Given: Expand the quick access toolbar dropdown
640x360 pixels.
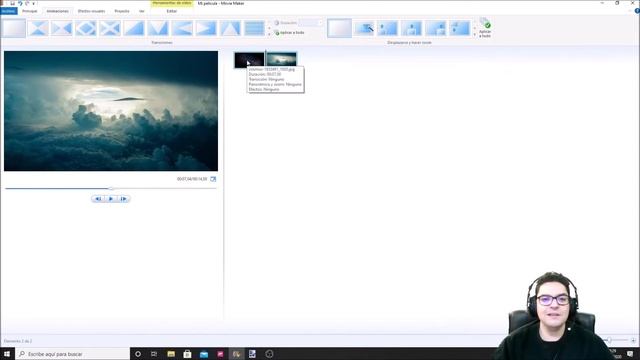Looking at the screenshot, I should (x=33, y=3).
